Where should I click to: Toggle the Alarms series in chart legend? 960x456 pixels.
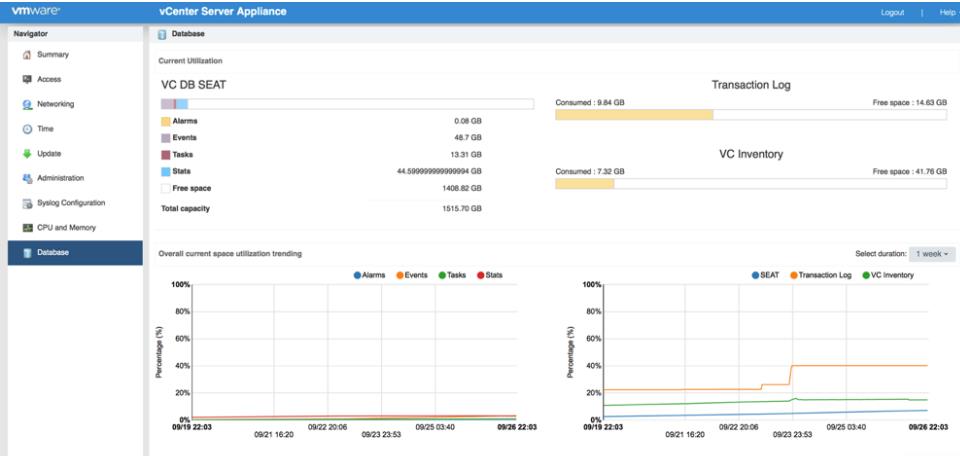click(x=370, y=275)
